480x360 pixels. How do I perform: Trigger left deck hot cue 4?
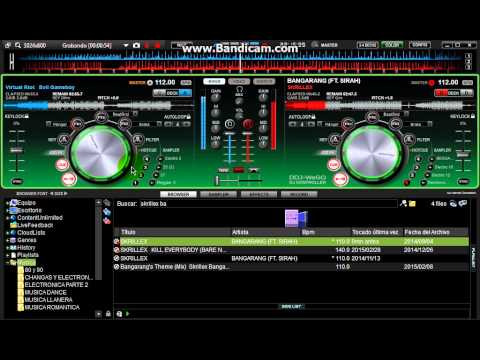(147, 159)
